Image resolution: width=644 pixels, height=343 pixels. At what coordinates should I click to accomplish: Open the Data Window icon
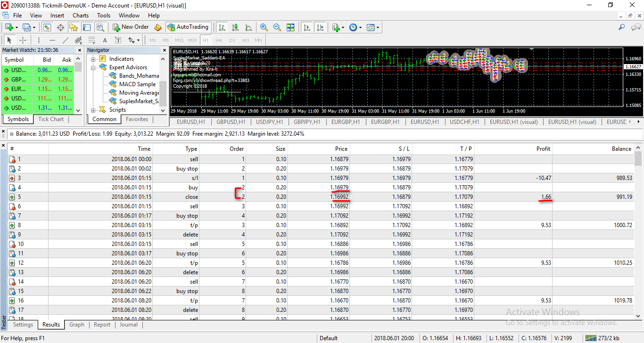pyautogui.click(x=60, y=27)
